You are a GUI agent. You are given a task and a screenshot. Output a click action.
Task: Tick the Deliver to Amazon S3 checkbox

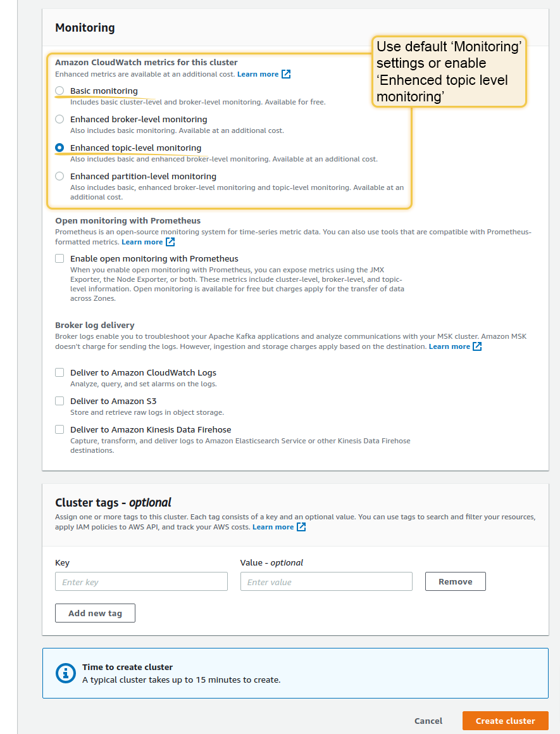59,401
